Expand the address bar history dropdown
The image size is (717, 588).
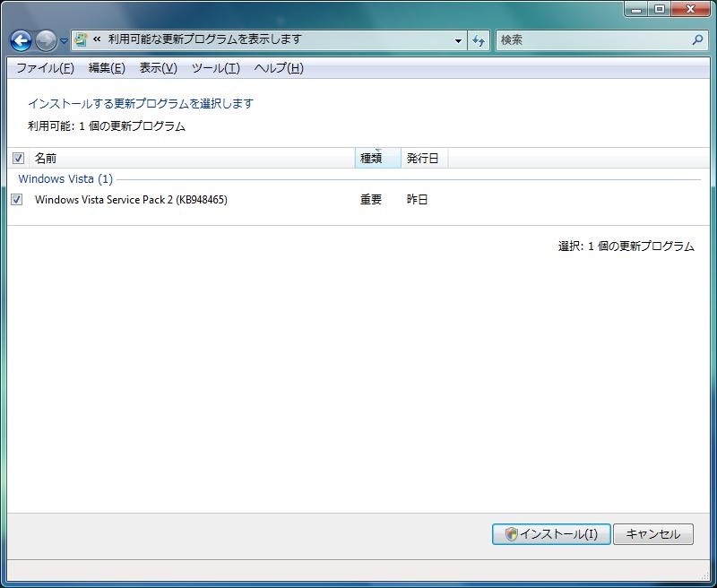point(458,40)
